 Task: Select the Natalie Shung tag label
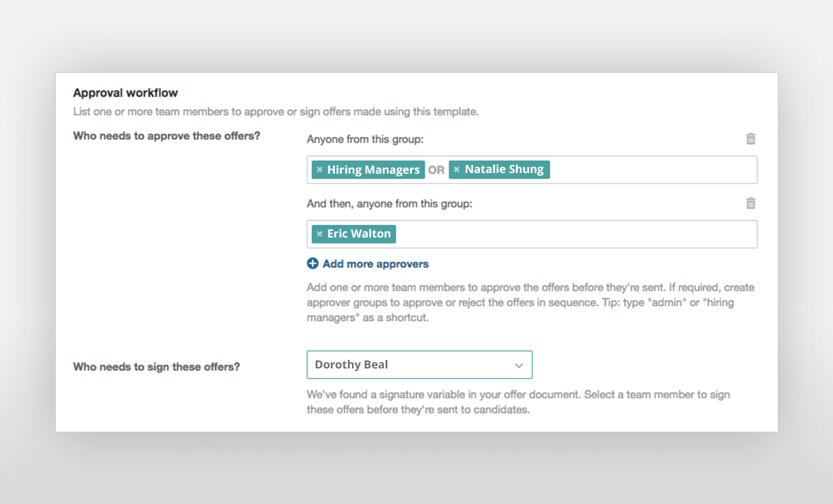tap(504, 170)
